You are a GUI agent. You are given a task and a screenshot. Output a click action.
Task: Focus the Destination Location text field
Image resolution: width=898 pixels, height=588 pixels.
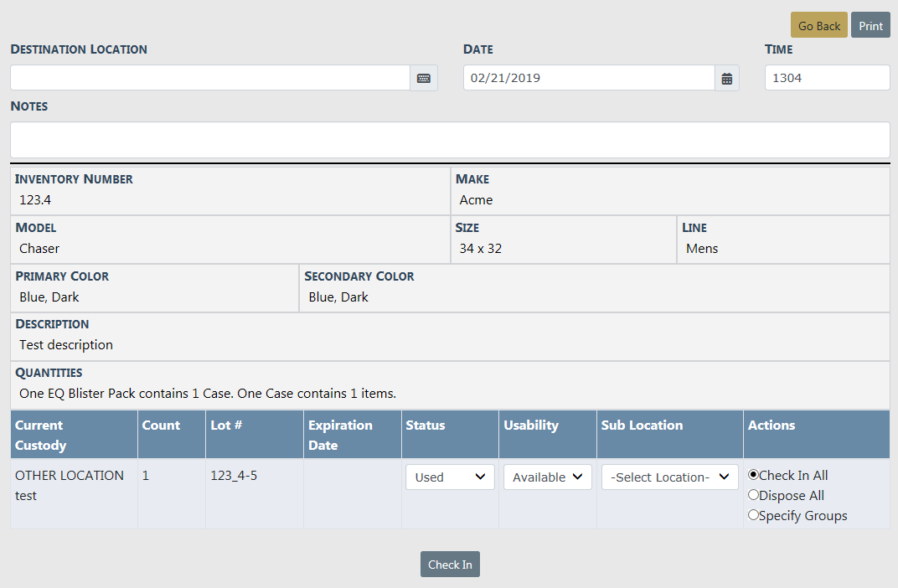tap(209, 78)
